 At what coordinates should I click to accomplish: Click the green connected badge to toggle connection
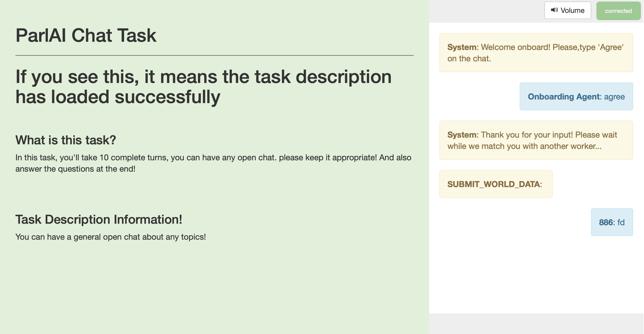point(619,11)
